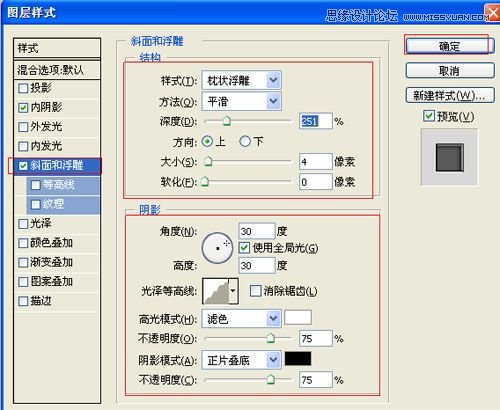Enable the 外发光 checkbox
Screen dimensions: 500x410
(23, 127)
